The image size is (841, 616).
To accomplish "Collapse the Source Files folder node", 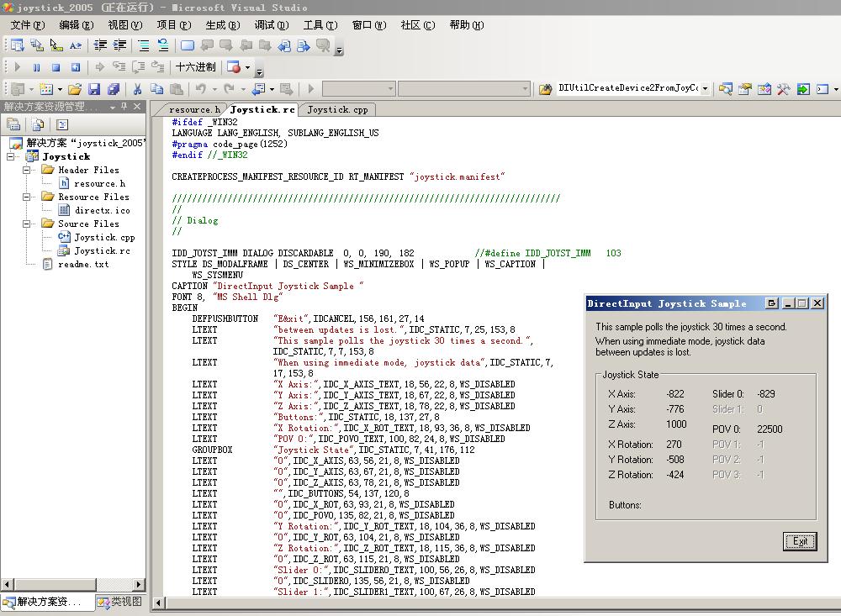I will tap(26, 224).
